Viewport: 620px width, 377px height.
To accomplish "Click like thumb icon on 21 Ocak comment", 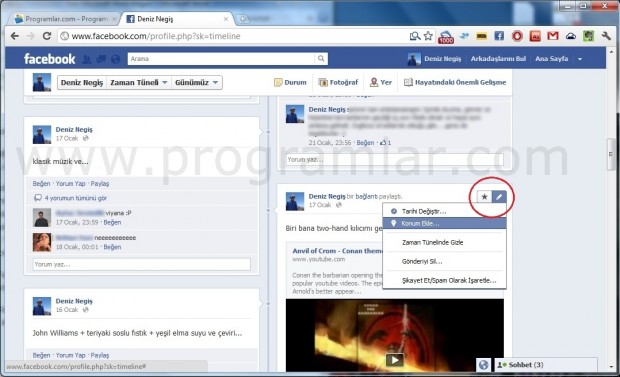I will click(382, 142).
